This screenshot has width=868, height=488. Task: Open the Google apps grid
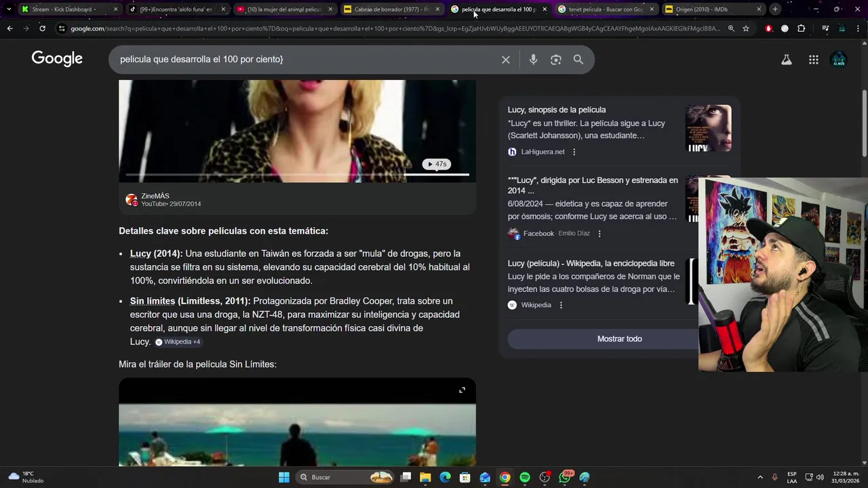(814, 60)
